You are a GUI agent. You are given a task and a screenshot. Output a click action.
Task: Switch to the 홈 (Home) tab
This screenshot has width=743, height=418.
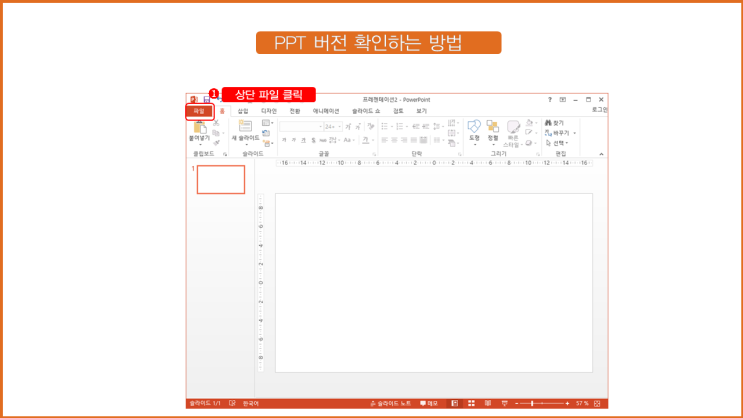pos(222,111)
